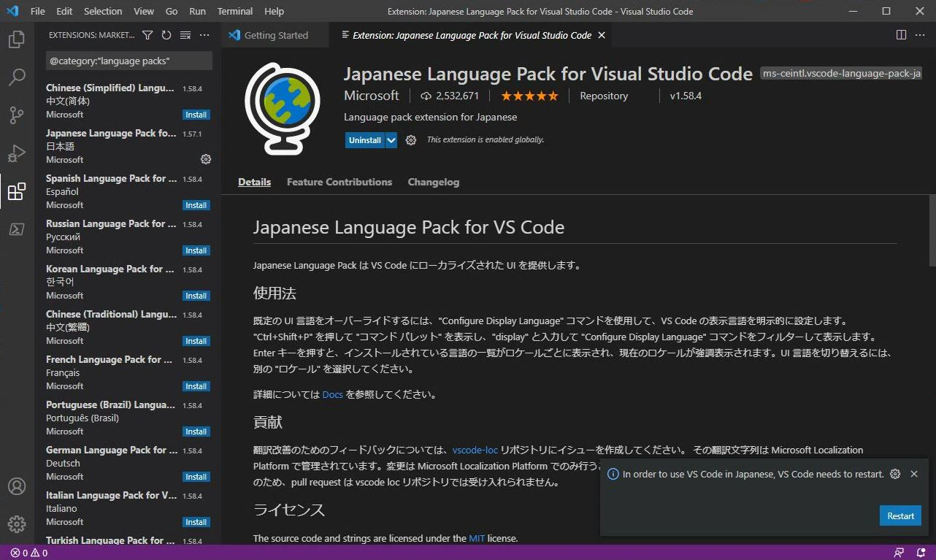Open the notification settings gear
Image resolution: width=936 pixels, height=560 pixels.
coord(895,474)
